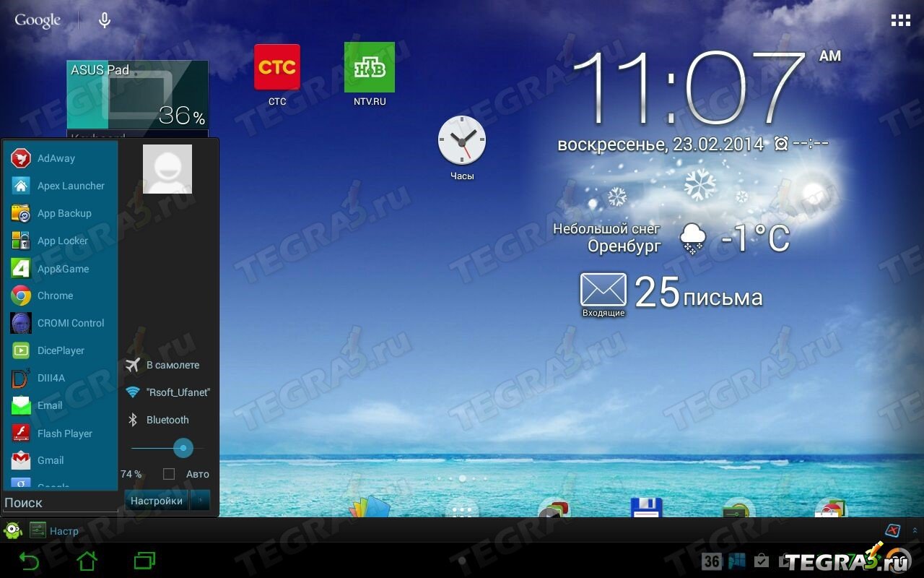The height and width of the screenshot is (578, 924).
Task: Open the NTV.RU home screen shortcut
Action: (x=369, y=68)
